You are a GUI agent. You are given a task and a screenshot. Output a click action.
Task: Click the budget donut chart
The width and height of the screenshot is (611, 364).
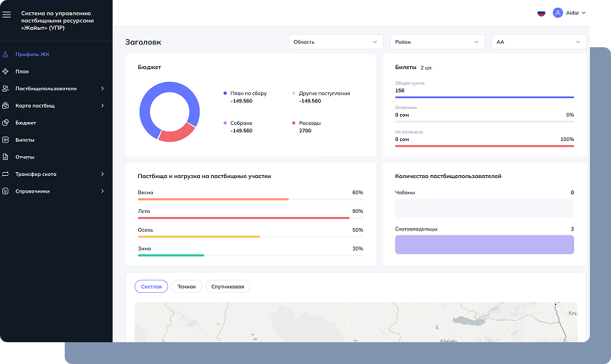tap(169, 111)
